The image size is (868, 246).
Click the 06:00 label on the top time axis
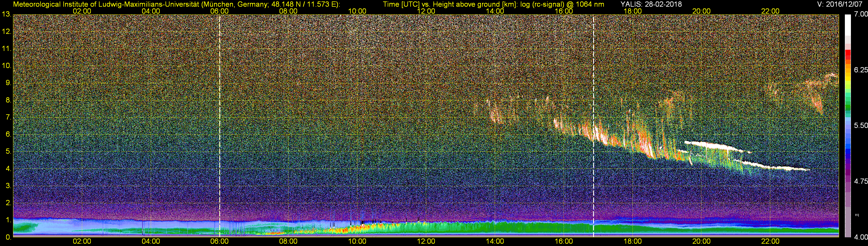[219, 11]
